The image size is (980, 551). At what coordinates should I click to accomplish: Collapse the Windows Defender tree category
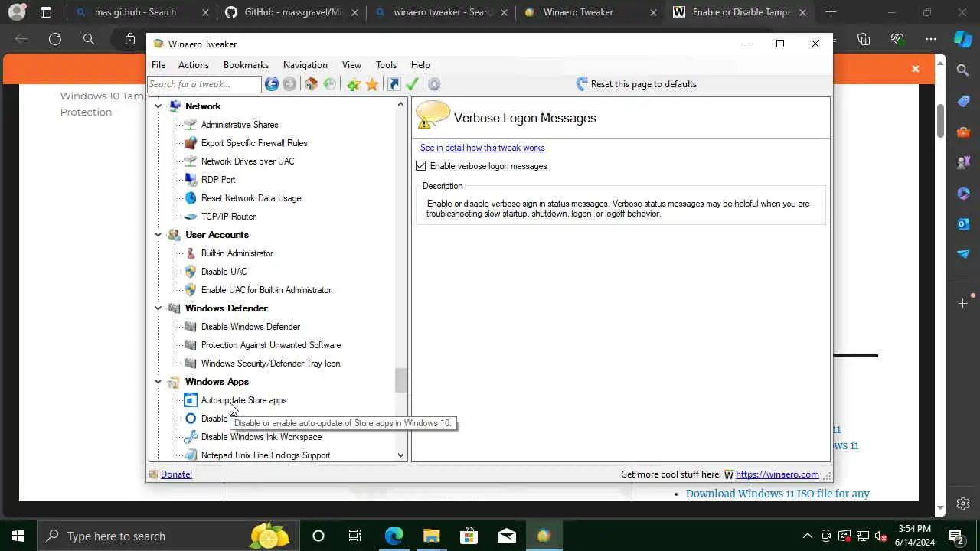(x=158, y=308)
